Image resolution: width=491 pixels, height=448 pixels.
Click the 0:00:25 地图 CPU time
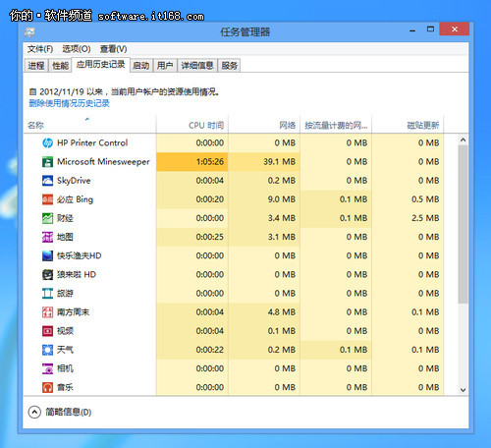point(210,237)
